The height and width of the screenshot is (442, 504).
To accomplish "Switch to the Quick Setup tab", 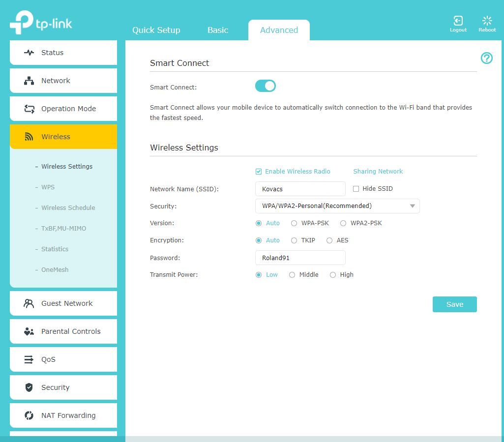I will pos(156,30).
